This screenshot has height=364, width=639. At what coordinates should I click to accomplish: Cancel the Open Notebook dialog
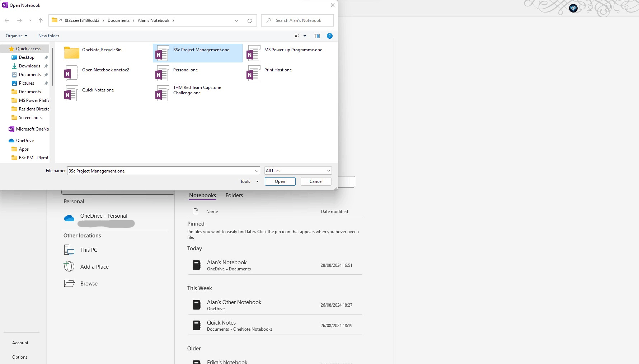pos(316,181)
